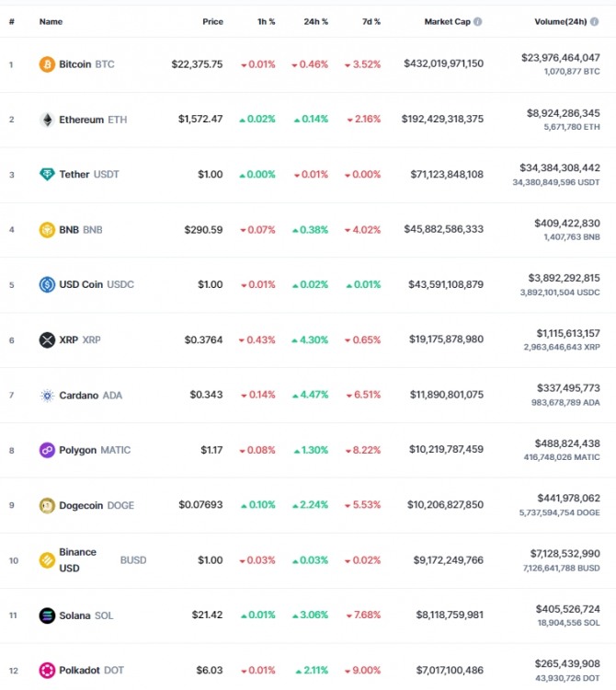Click the Ethereum diamond logo icon

[47, 120]
